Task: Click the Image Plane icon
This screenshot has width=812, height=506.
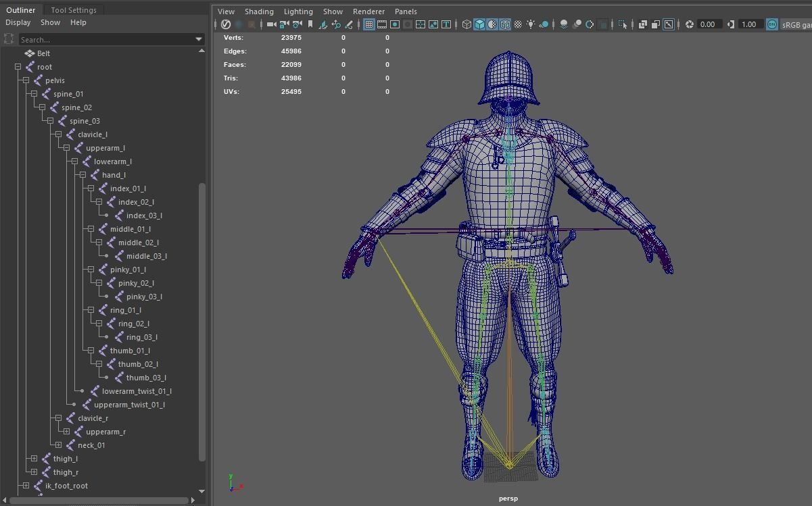Action: pyautogui.click(x=323, y=24)
